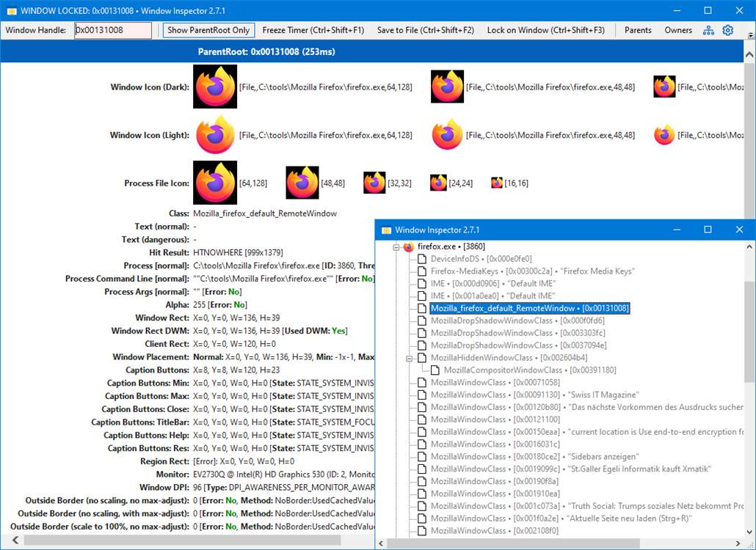756x550 pixels.
Task: Click page icon beside MozillaCompositorWindowClass row
Action: click(x=435, y=370)
